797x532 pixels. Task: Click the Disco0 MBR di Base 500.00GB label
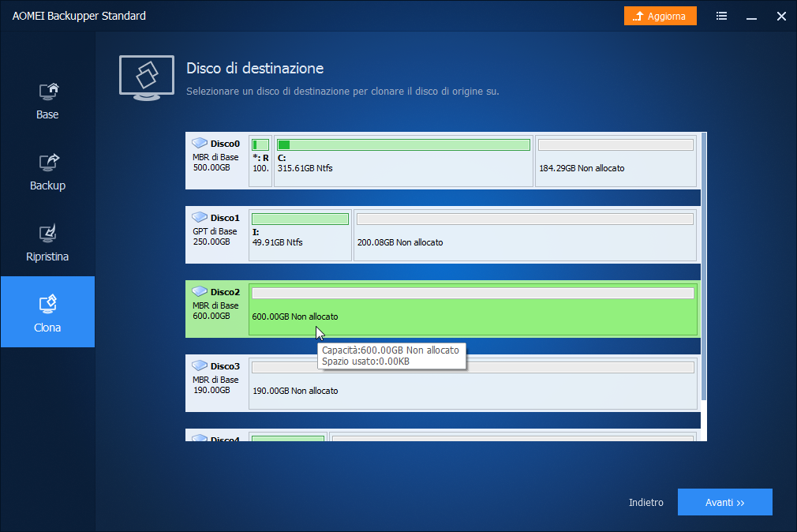(215, 163)
